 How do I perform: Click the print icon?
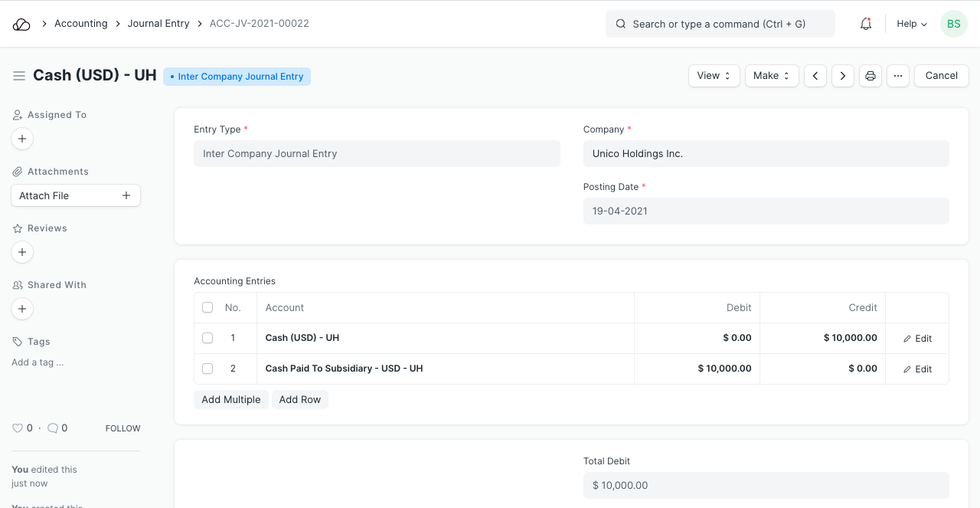pyautogui.click(x=871, y=76)
